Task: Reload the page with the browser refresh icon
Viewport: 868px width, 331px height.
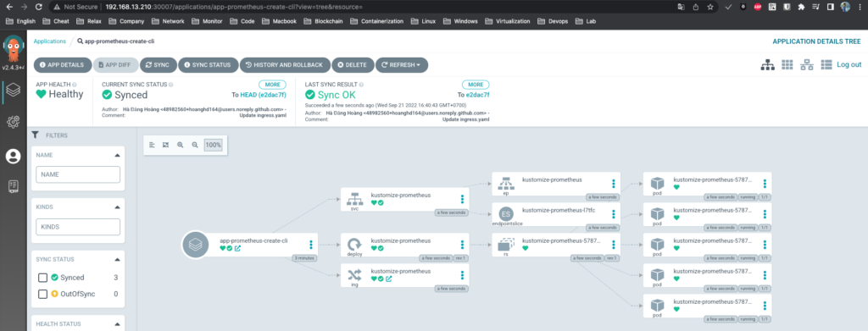Action: (x=38, y=7)
